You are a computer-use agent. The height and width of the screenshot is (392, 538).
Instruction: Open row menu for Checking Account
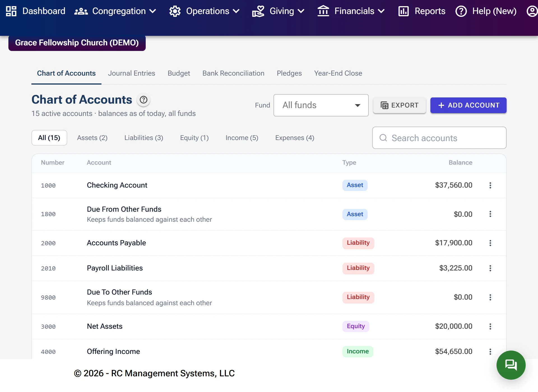tap(490, 185)
